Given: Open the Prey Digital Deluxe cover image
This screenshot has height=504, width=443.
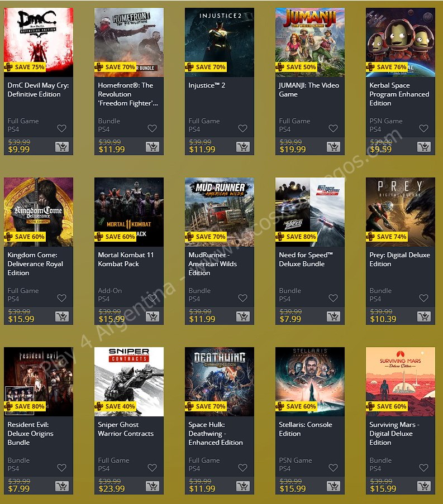Looking at the screenshot, I should pos(401,212).
